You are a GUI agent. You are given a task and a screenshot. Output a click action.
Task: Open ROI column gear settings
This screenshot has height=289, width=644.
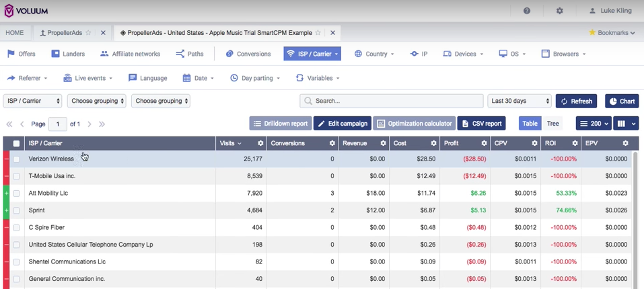point(575,143)
